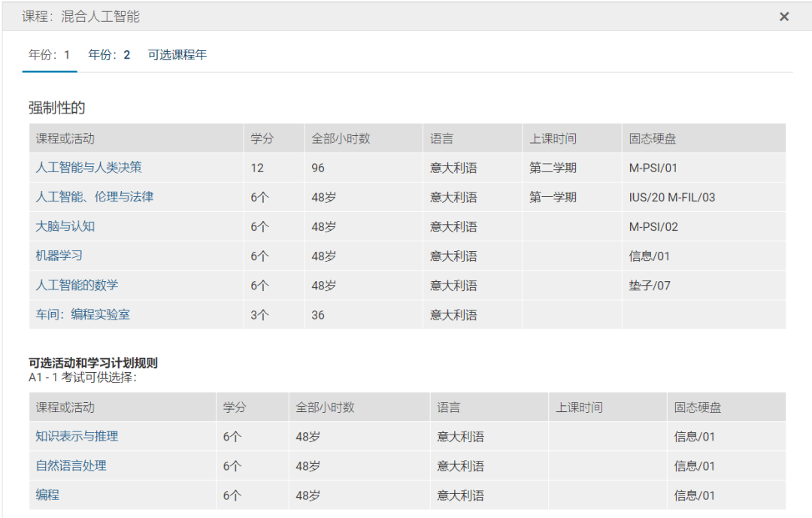Open the 可选课程年 tab
Screen dimensions: 812x518
[x=177, y=55]
